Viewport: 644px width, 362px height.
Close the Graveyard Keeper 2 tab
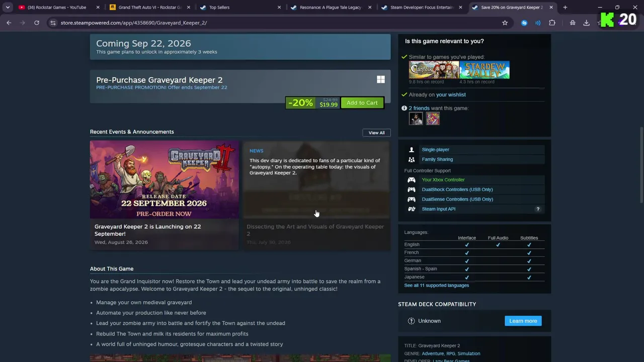point(551,8)
